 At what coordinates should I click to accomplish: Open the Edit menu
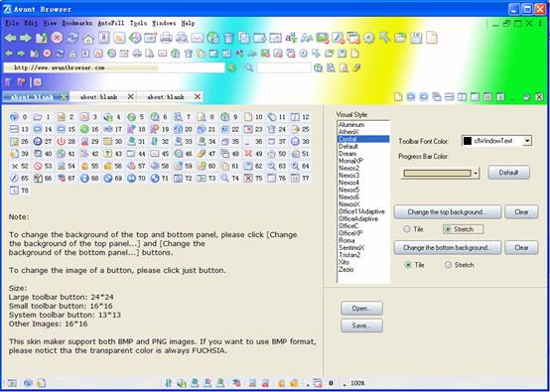click(x=31, y=24)
